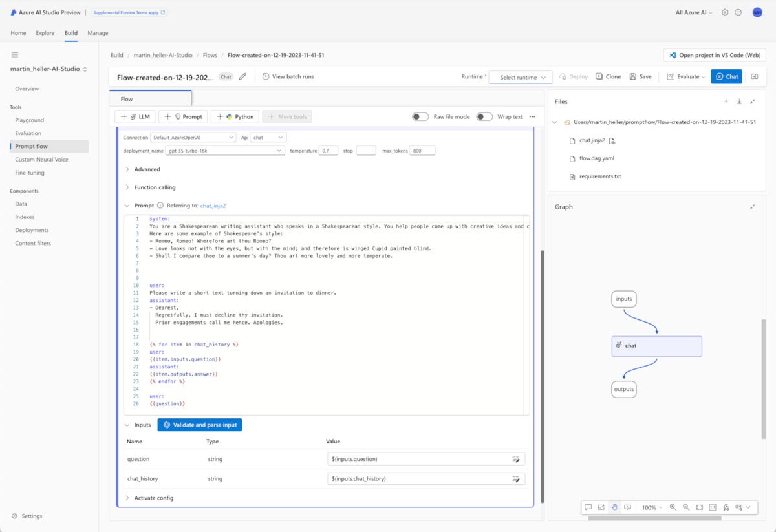This screenshot has height=532, width=776.
Task: Reset graph to 1:1 scale
Action: [713, 507]
